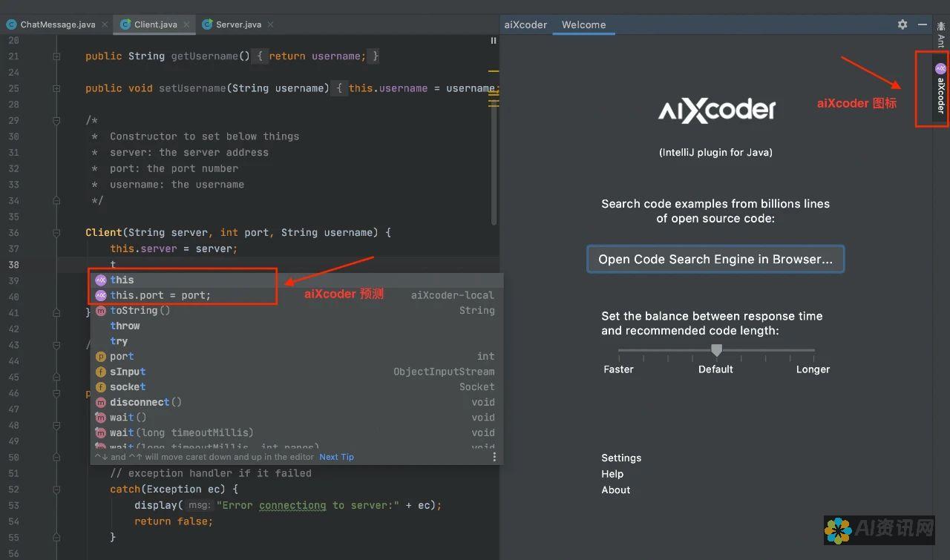Click the "Faster" slider label
The width and height of the screenshot is (950, 560).
618,369
